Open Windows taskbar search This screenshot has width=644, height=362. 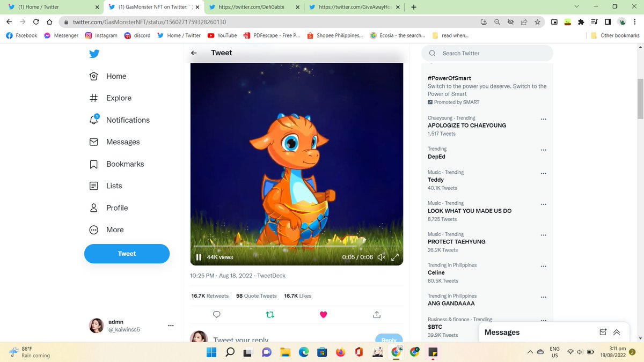click(x=230, y=352)
